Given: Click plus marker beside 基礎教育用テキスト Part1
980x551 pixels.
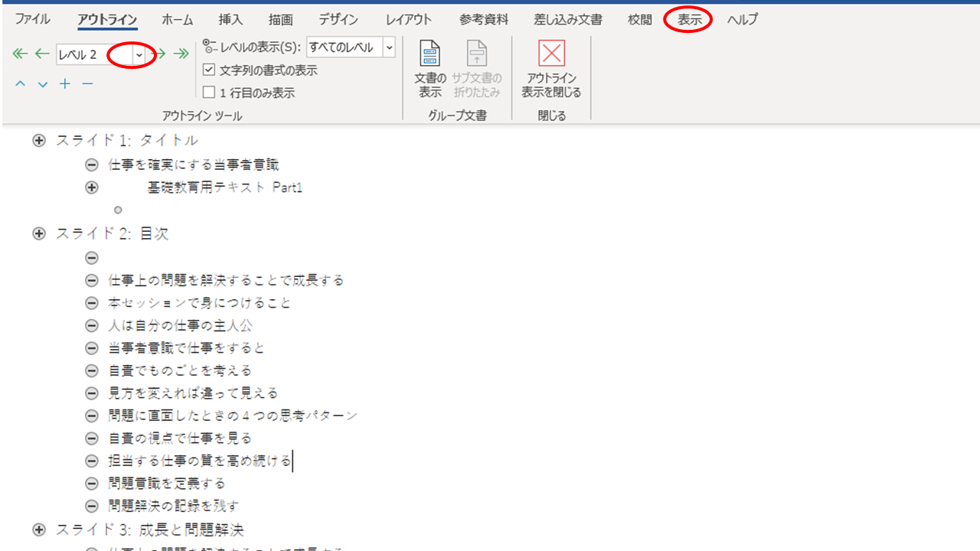Looking at the screenshot, I should tap(92, 187).
